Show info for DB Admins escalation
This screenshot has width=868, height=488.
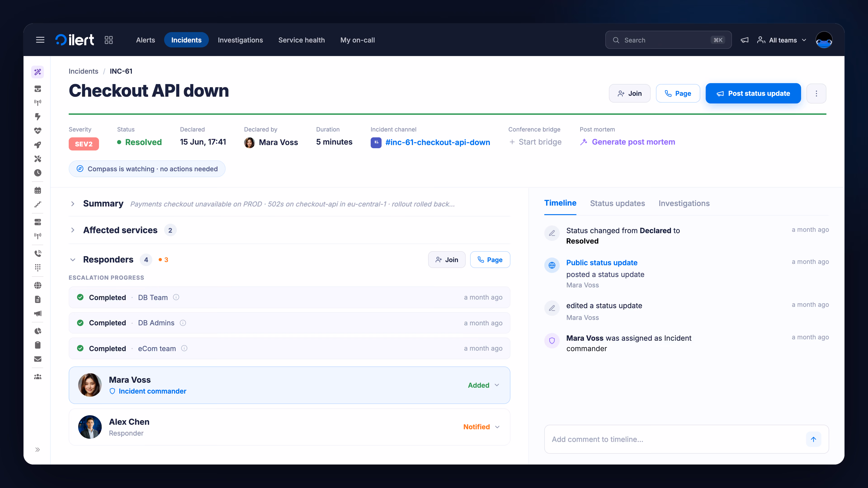pos(183,323)
